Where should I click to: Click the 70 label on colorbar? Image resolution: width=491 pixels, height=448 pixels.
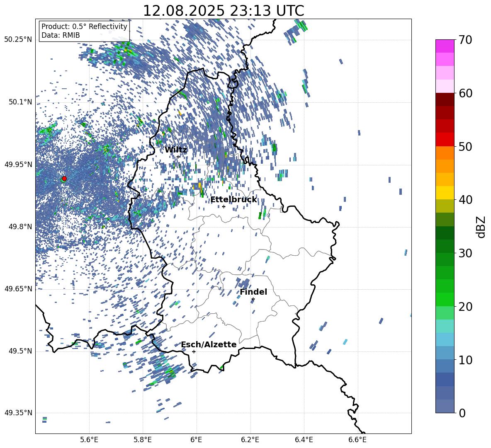click(x=466, y=40)
